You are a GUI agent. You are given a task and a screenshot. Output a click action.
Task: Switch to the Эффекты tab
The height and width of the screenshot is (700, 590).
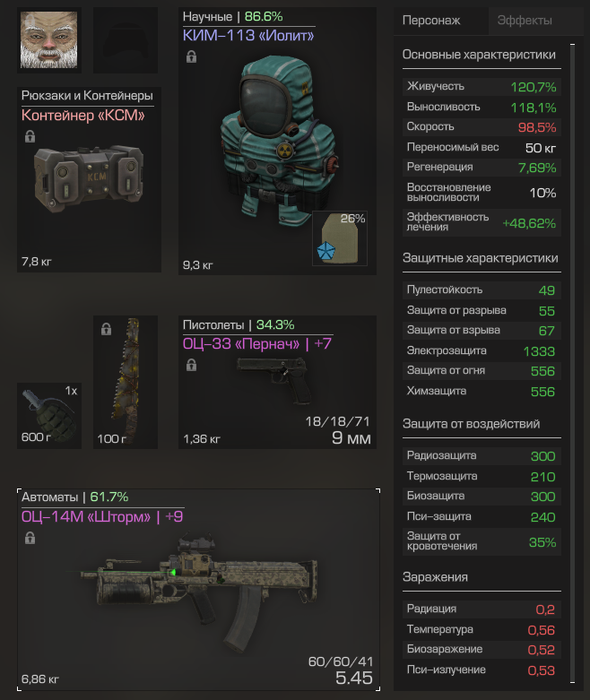tap(525, 21)
